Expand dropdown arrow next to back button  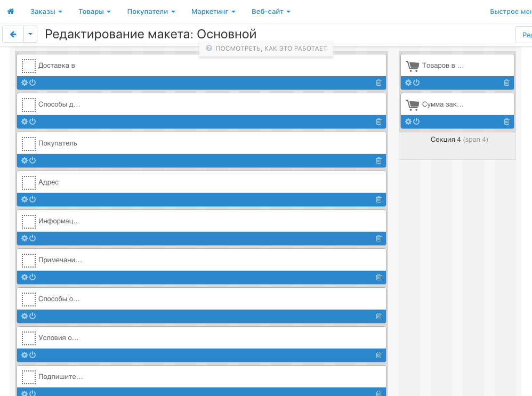(x=30, y=34)
